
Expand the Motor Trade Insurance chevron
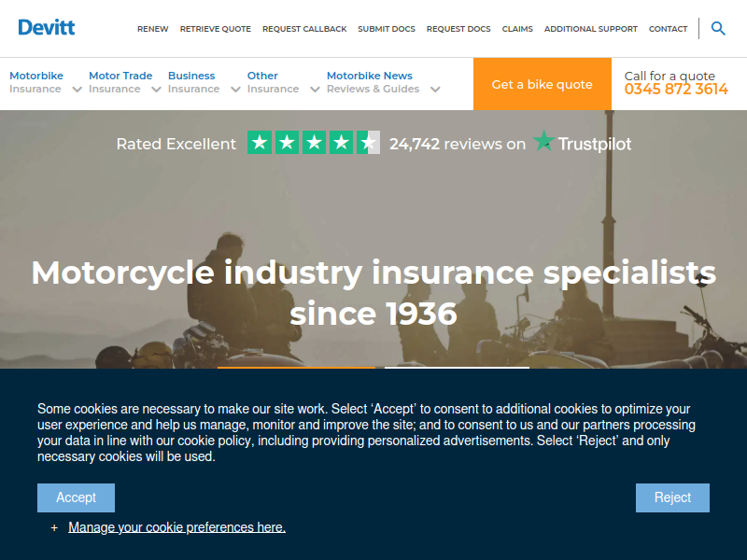[156, 89]
